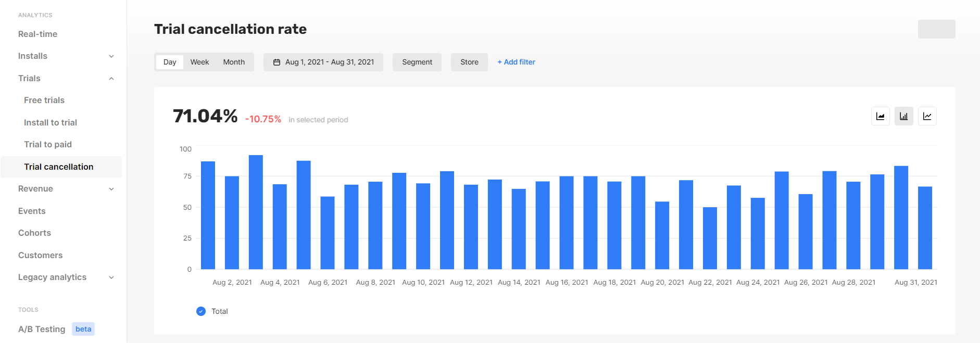
Task: Collapse the Trials section chevron
Action: [x=111, y=79]
